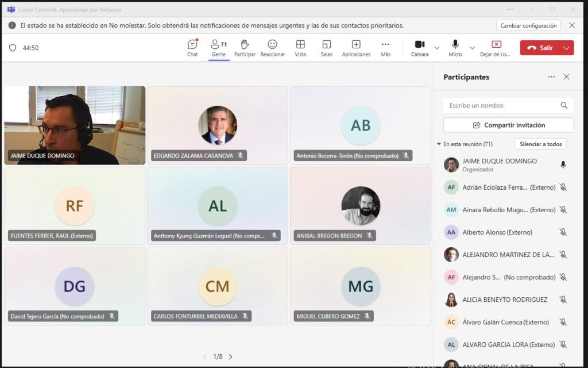The height and width of the screenshot is (368, 588).
Task: Expand camera device options arrow
Action: click(437, 48)
